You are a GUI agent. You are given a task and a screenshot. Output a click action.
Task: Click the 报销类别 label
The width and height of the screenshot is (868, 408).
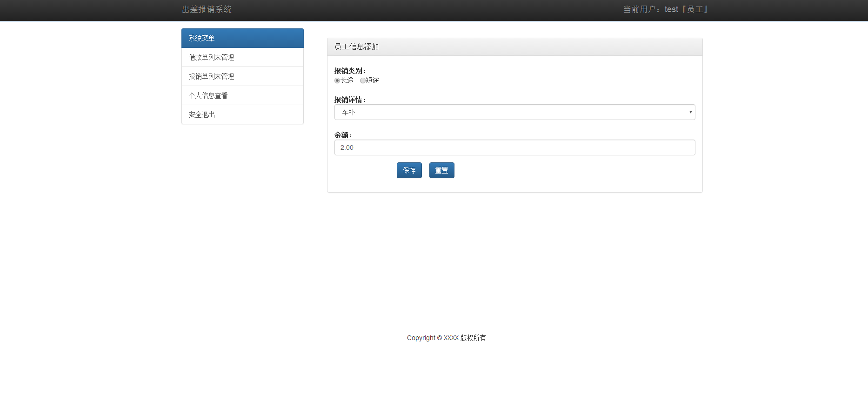350,71
